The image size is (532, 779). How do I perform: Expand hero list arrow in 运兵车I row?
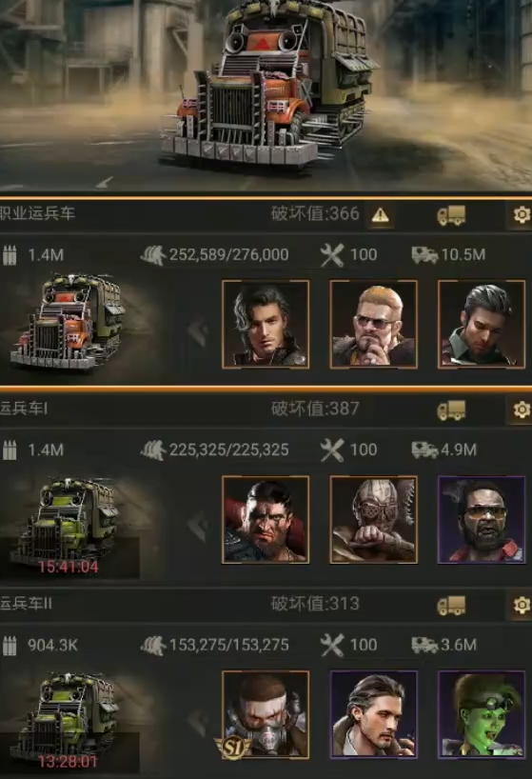click(199, 526)
